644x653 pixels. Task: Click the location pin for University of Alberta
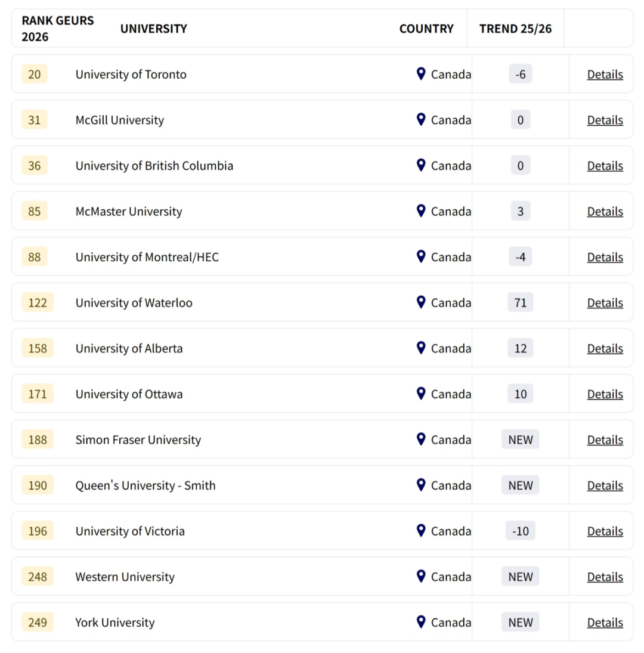pyautogui.click(x=420, y=348)
